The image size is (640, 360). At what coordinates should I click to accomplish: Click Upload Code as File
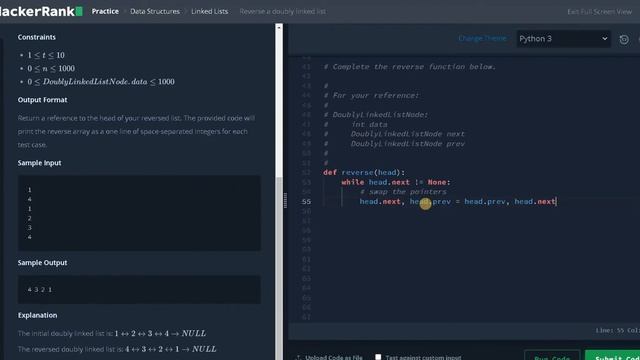tap(329, 357)
